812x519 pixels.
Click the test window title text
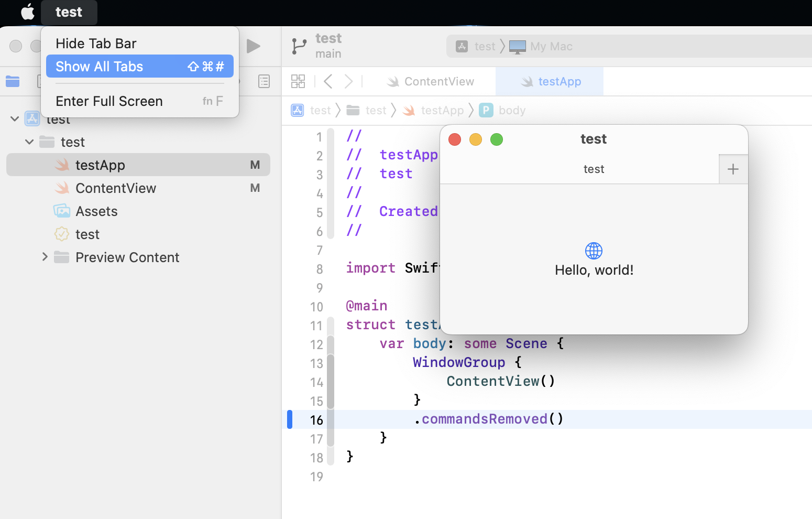coord(594,139)
